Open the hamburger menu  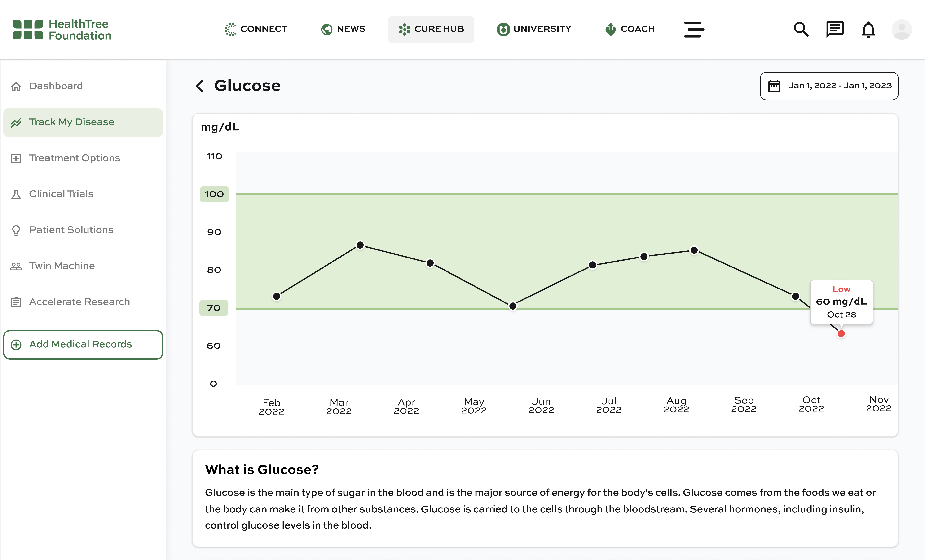[x=694, y=29]
